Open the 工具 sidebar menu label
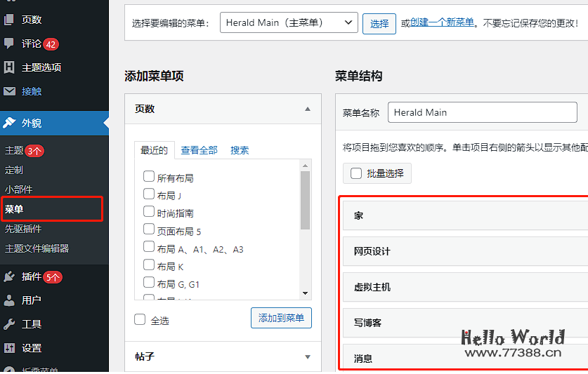 point(32,323)
